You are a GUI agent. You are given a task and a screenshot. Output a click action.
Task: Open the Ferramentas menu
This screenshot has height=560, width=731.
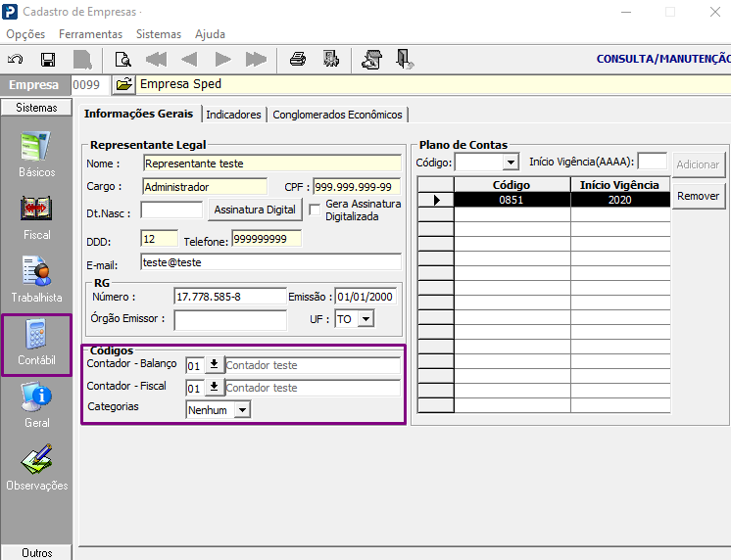(90, 34)
